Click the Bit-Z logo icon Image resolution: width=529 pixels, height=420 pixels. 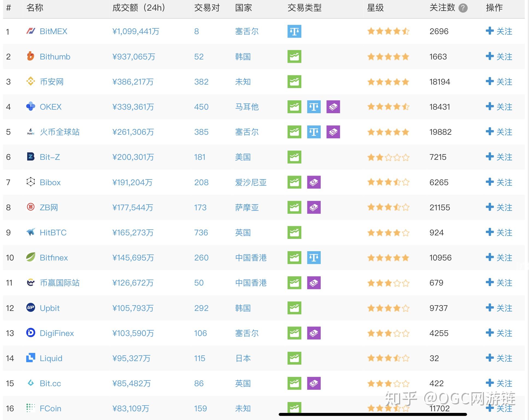[31, 157]
